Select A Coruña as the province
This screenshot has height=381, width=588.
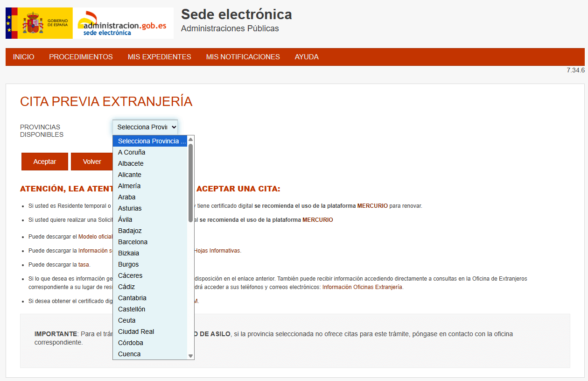point(131,152)
